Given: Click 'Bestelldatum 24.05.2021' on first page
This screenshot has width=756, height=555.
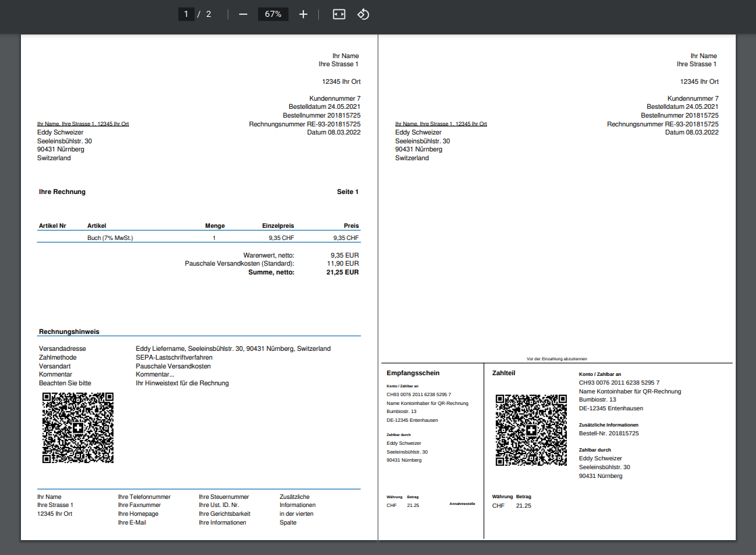Looking at the screenshot, I should click(324, 107).
